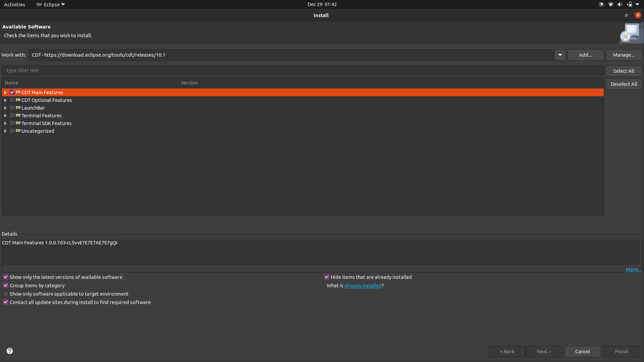
Task: Open the Eclipse application menu
Action: 51,4
